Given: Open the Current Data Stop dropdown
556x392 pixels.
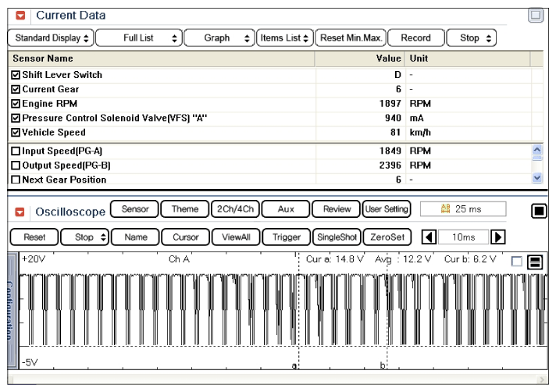Looking at the screenshot, I should pos(471,38).
